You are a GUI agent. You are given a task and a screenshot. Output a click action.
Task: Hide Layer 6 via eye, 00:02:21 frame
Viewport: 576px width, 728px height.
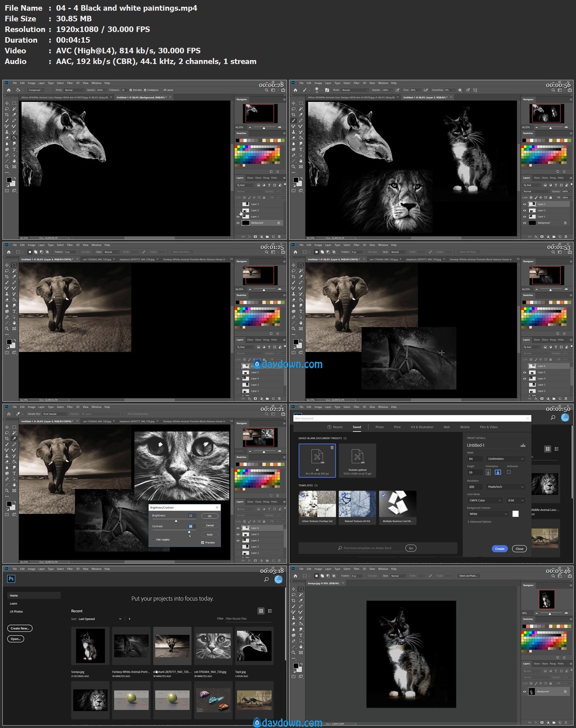click(238, 528)
